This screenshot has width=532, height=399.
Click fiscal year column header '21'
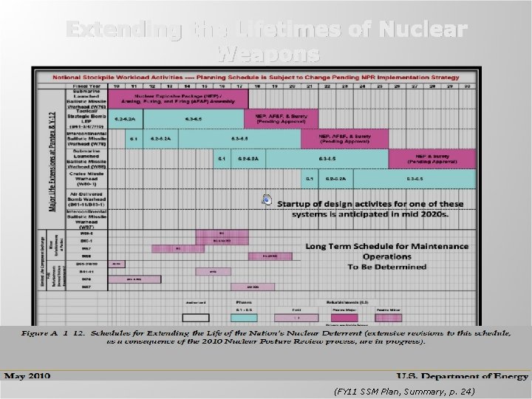click(310, 86)
